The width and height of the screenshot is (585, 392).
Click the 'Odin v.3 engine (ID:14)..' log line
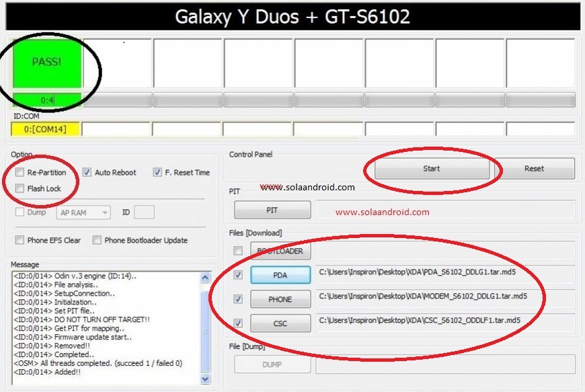click(x=75, y=276)
